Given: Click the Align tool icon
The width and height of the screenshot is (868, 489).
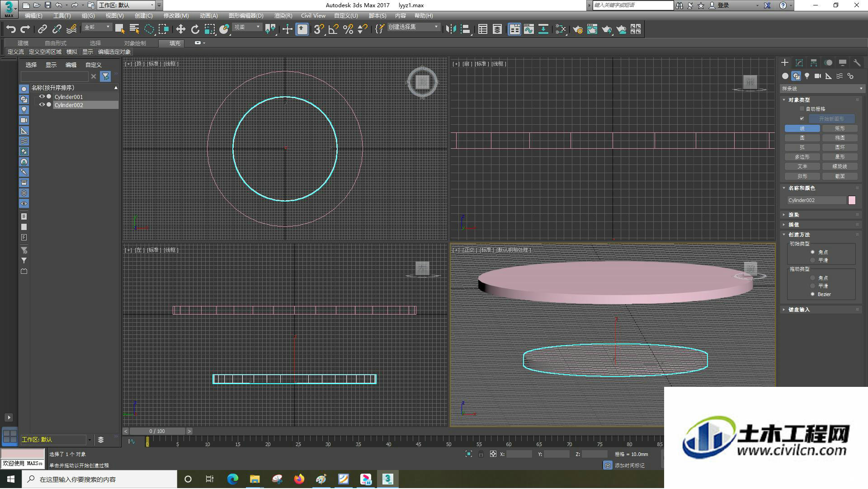Looking at the screenshot, I should coord(465,29).
